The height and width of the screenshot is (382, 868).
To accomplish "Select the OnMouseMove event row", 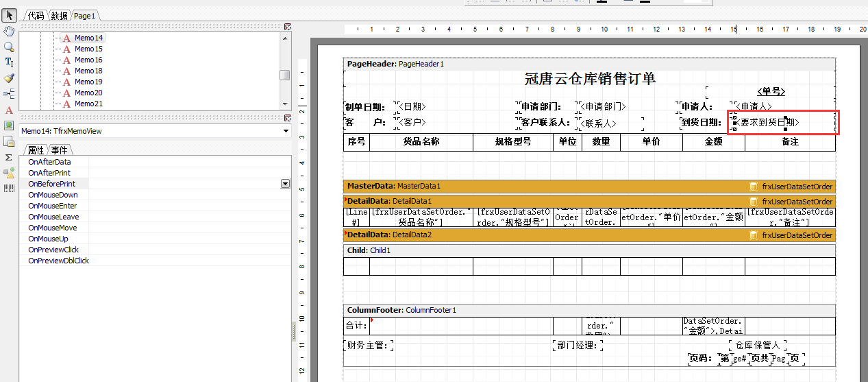I will click(x=156, y=228).
